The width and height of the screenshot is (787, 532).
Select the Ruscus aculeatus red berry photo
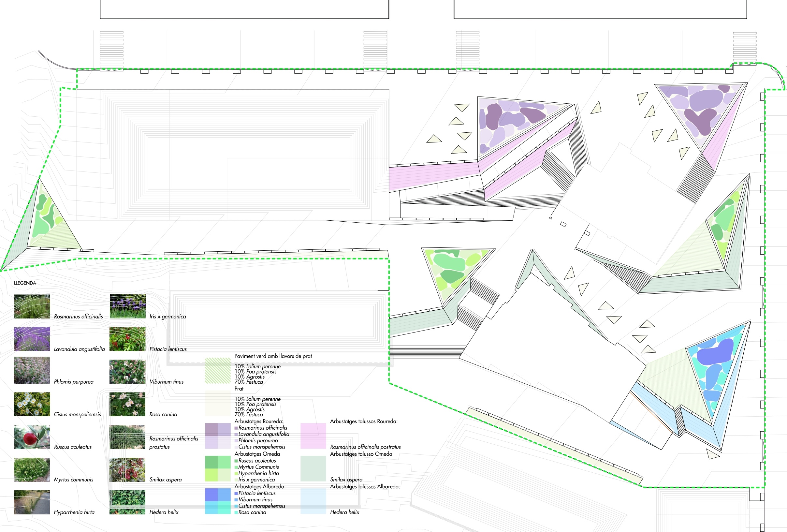(x=32, y=437)
